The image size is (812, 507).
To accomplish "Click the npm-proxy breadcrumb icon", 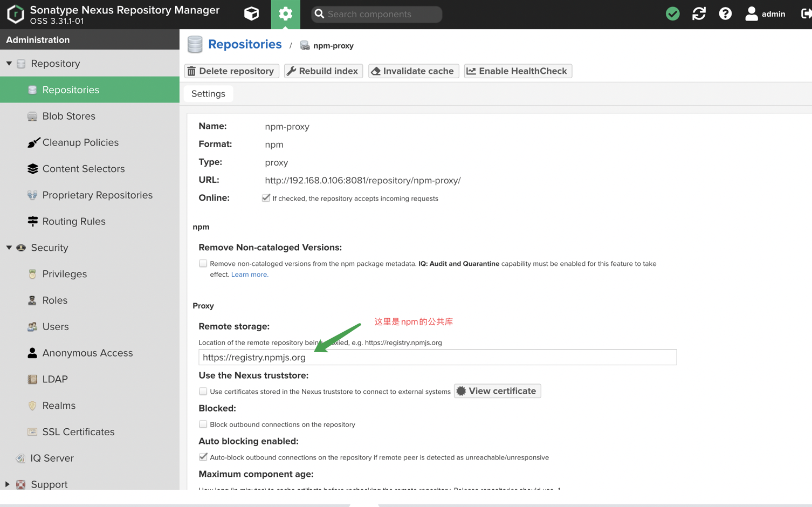I will 305,45.
